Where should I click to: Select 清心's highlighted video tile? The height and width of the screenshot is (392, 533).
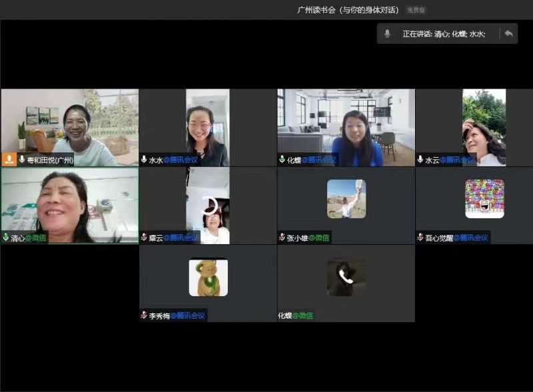click(x=69, y=205)
